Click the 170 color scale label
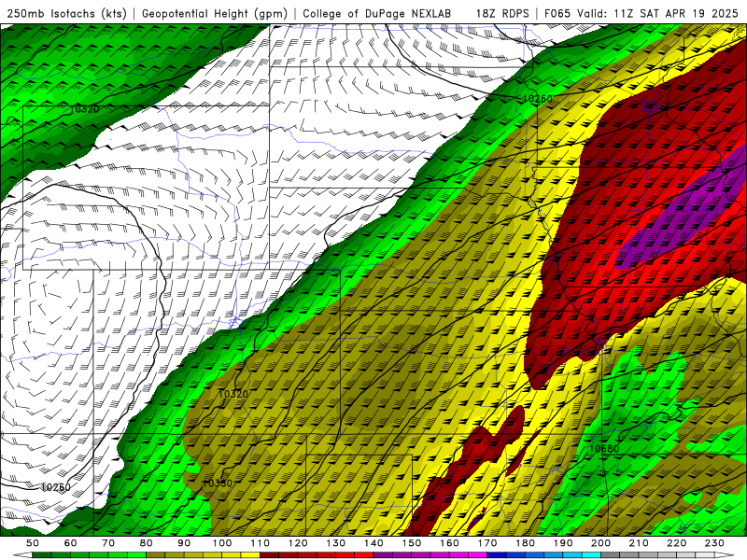 coord(486,543)
